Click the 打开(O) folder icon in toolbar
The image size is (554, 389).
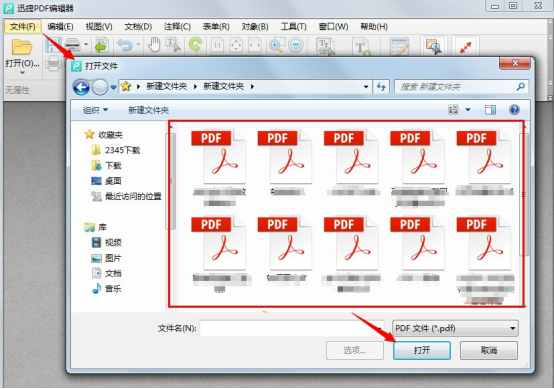coord(22,47)
